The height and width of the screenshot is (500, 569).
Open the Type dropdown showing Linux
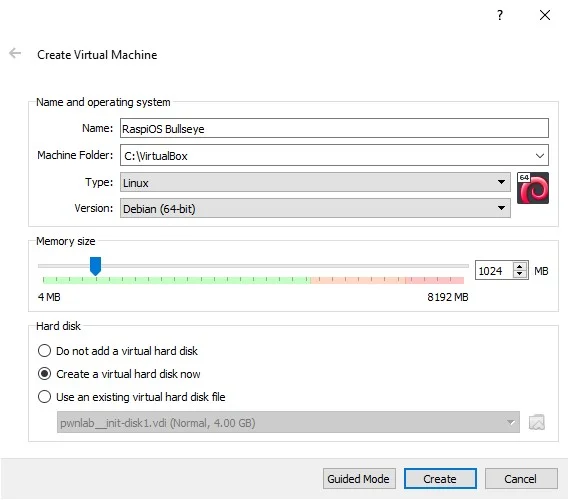click(315, 182)
